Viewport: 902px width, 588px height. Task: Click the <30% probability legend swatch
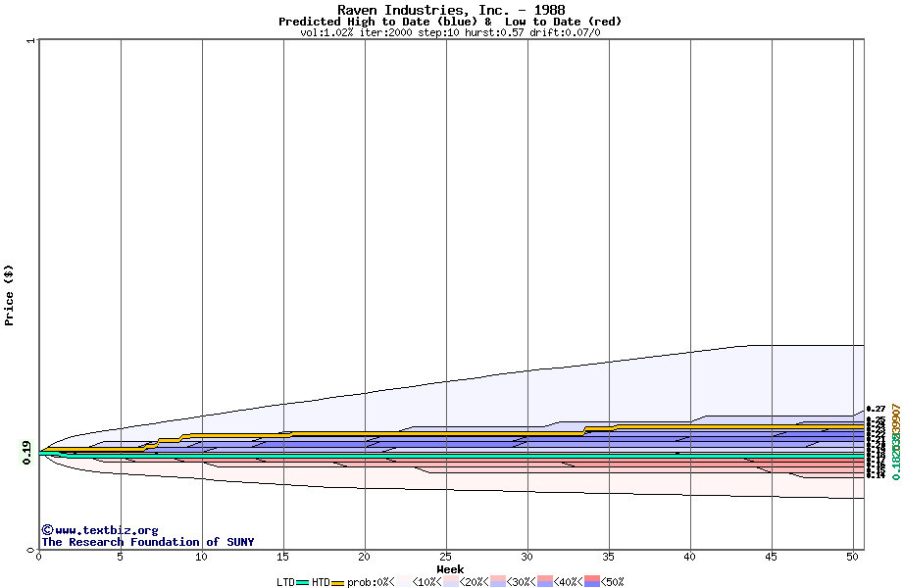tap(497, 582)
